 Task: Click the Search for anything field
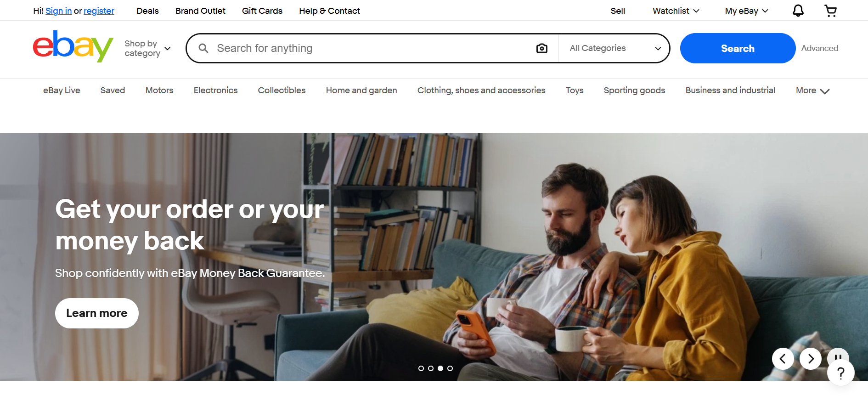[372, 48]
